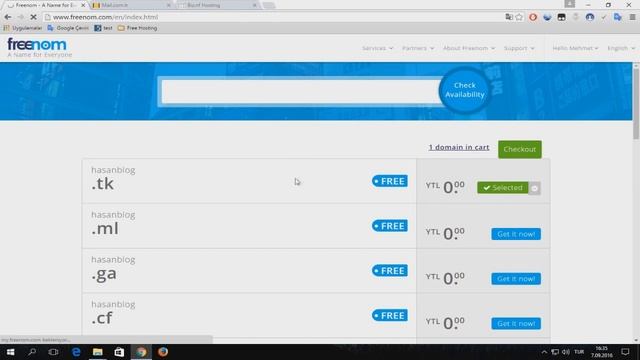Open the Free Hosting bookmark folder
The height and width of the screenshot is (360, 640).
click(137, 28)
